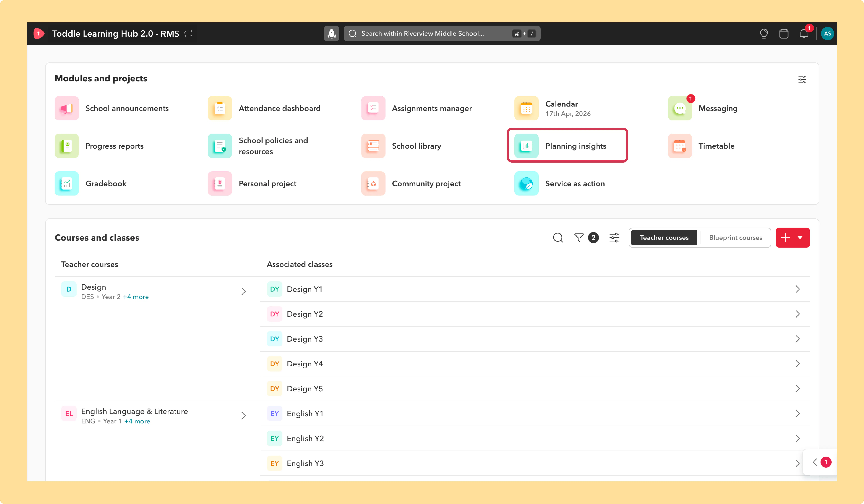This screenshot has width=864, height=504.
Task: Open the AS profile avatar
Action: (x=827, y=34)
